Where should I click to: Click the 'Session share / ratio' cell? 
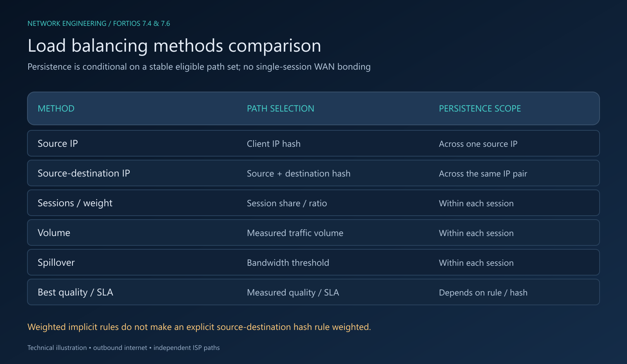point(287,203)
